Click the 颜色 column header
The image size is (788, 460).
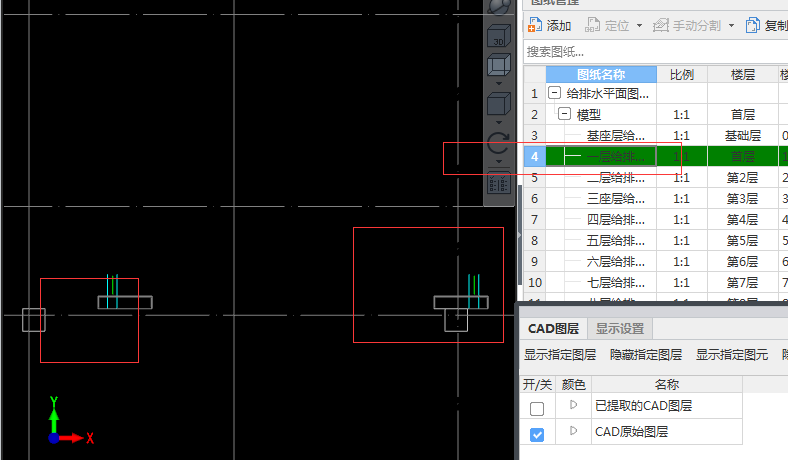(x=573, y=385)
